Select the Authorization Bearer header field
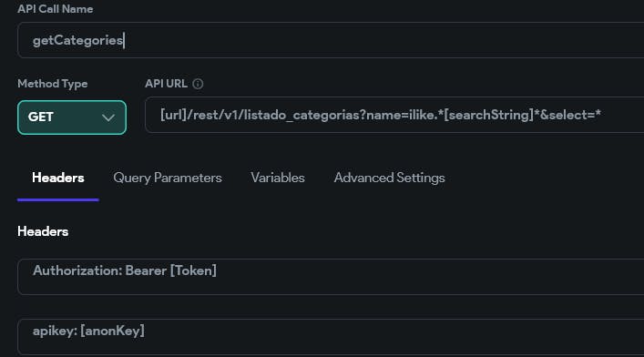 coord(331,277)
